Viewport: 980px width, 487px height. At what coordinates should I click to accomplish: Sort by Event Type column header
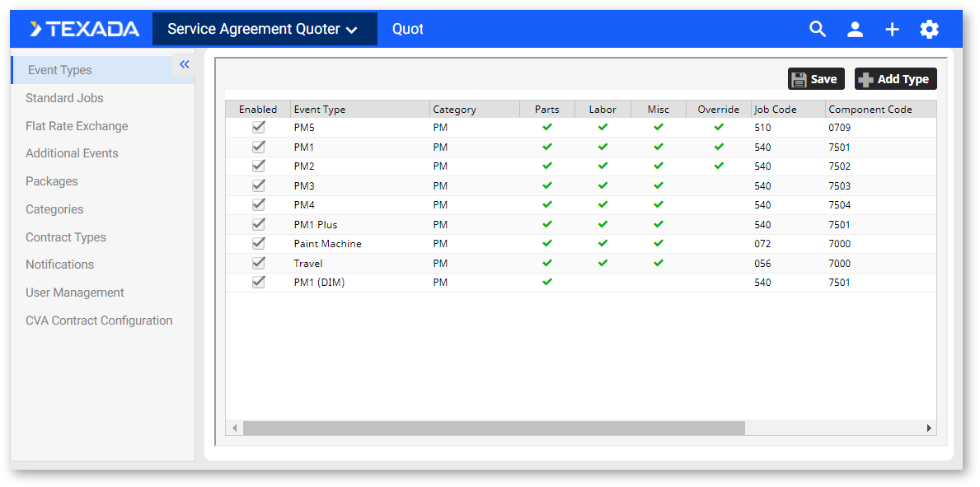point(361,110)
